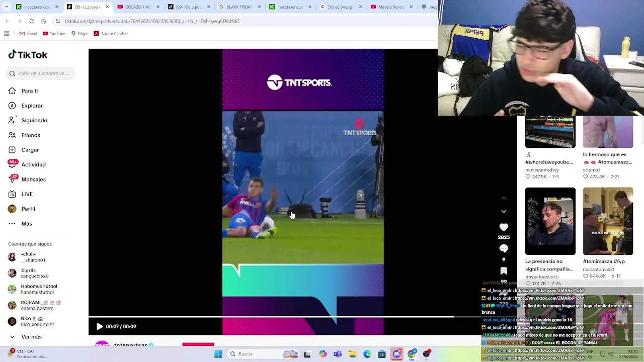Open the #tomimazza #fyp video thumbnail
Viewport: 644px width, 362px height.
pyautogui.click(x=608, y=221)
